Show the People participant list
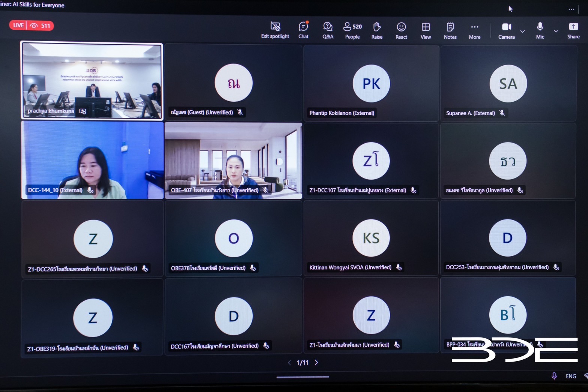 tap(352, 30)
